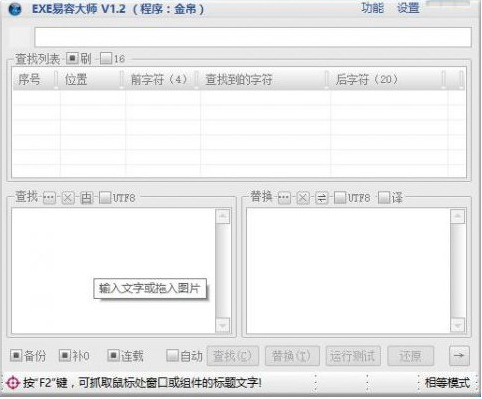Enable the UTF8 checkbox in 替换 group
Viewport: 482px width, 399px height.
pos(340,198)
